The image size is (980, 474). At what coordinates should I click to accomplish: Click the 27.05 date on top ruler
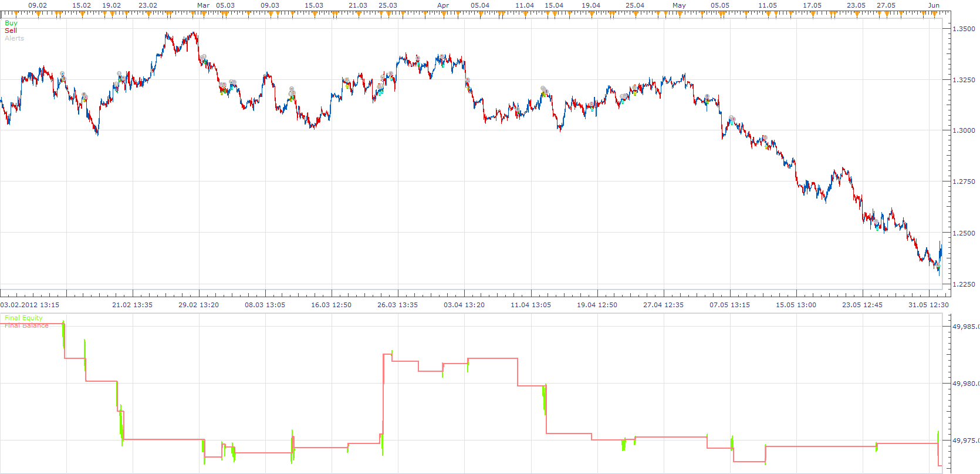(886, 5)
